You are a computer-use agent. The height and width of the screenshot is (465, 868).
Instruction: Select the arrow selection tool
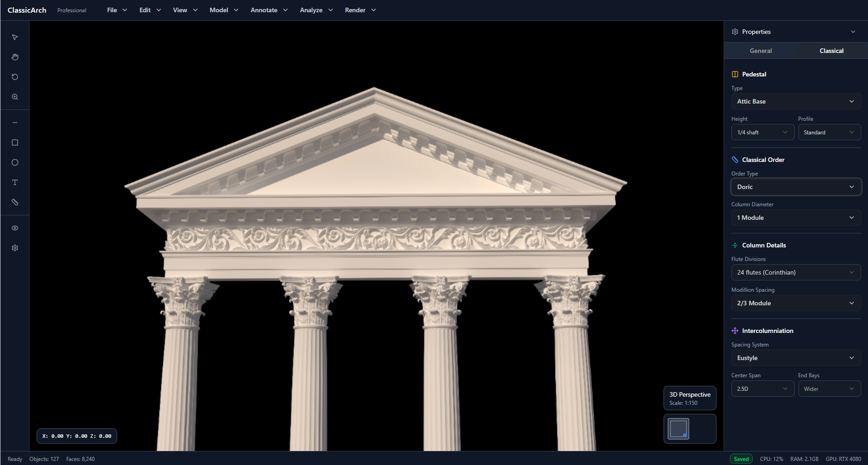[15, 37]
